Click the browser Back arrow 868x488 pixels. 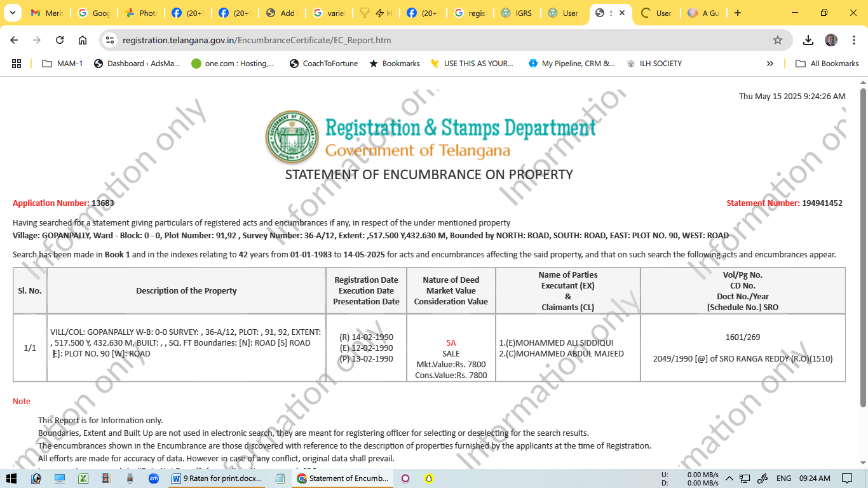point(14,40)
